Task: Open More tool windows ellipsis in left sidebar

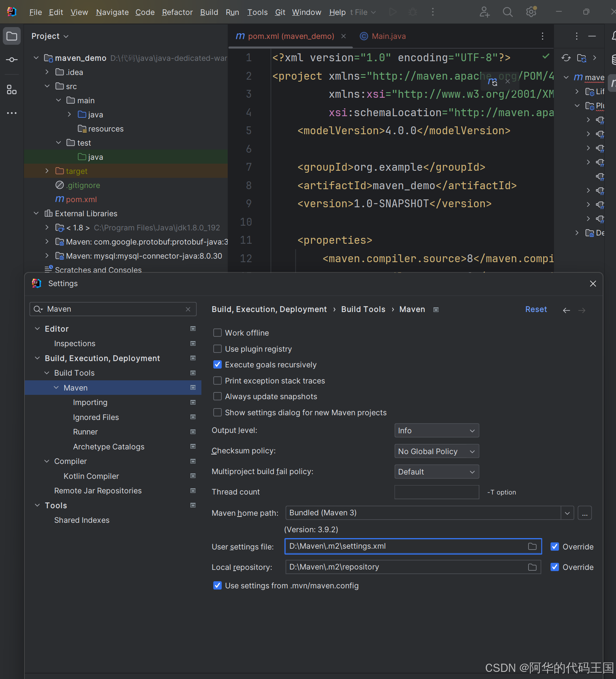Action: 12,113
